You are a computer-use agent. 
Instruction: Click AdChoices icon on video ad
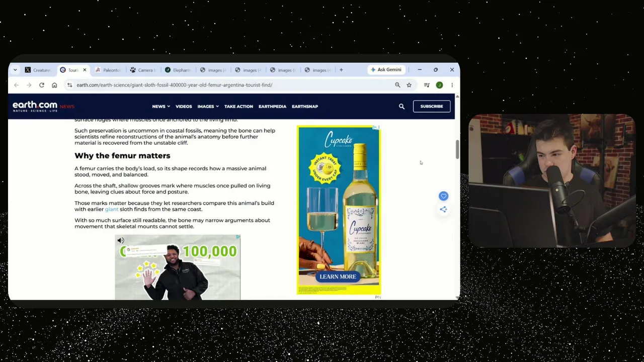click(238, 237)
